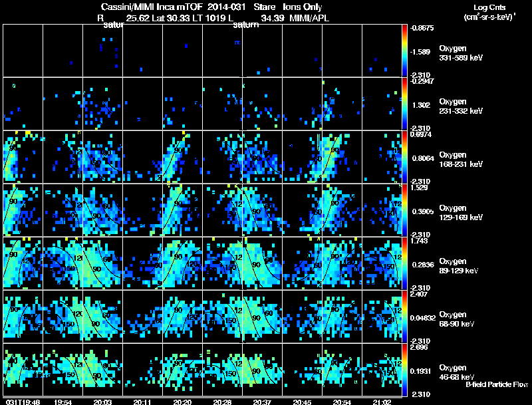
Task: Select the 231-332 keV image panel at 20:54
Action: tap(342, 104)
